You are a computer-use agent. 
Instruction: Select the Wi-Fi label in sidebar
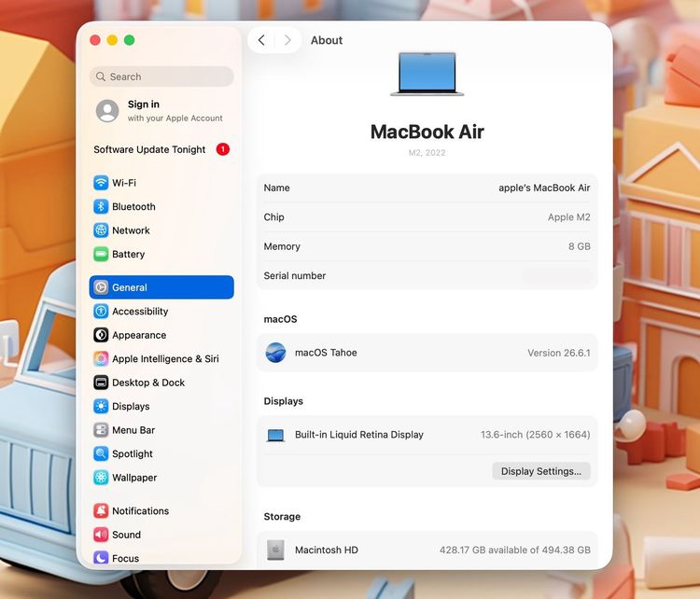(124, 183)
